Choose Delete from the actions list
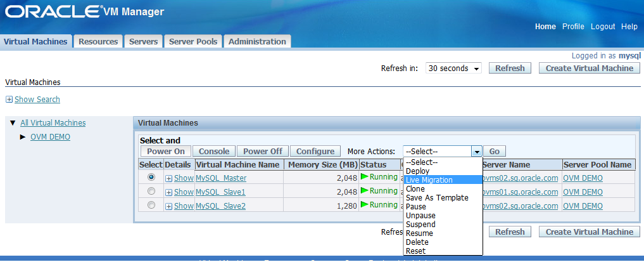This screenshot has width=644, height=262. [x=443, y=242]
